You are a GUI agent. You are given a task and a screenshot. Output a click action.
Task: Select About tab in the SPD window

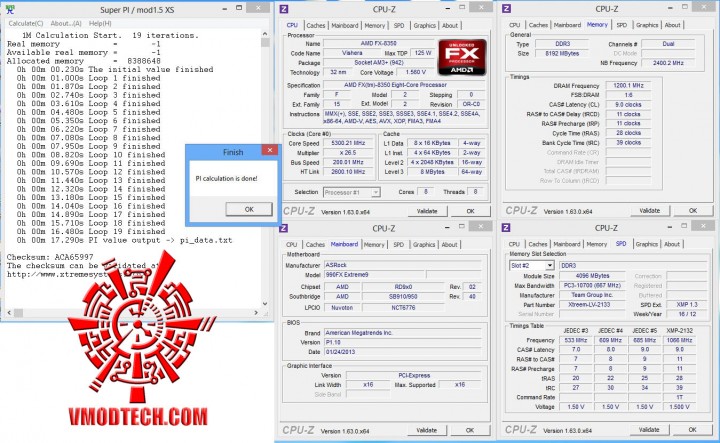click(x=672, y=244)
